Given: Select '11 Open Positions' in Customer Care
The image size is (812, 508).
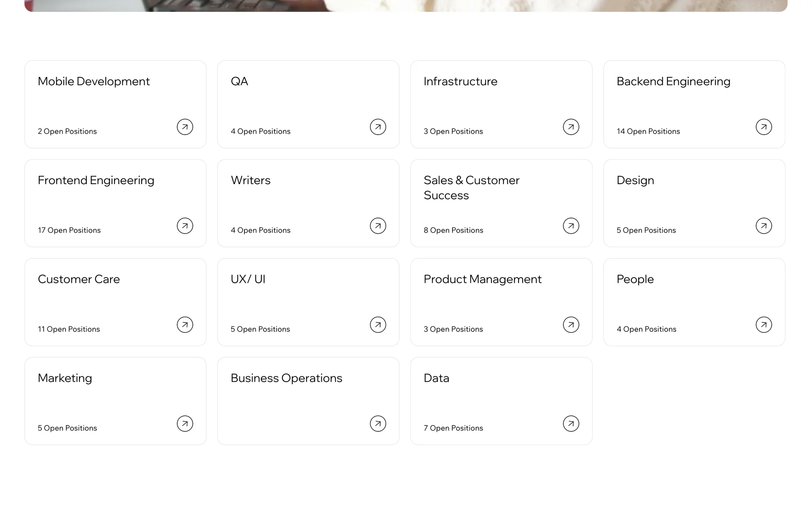Looking at the screenshot, I should coord(69,329).
